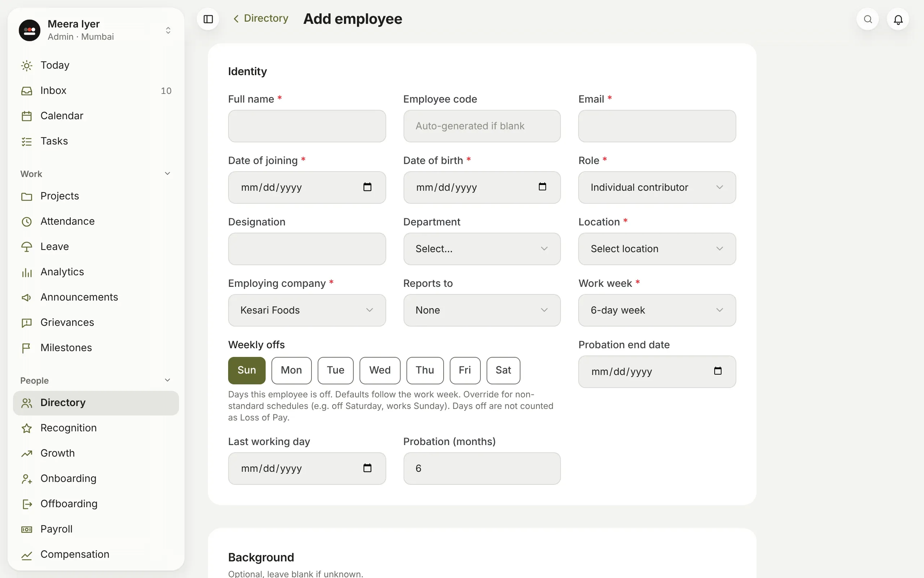Open the Role dropdown
Image resolution: width=924 pixels, height=578 pixels.
657,187
